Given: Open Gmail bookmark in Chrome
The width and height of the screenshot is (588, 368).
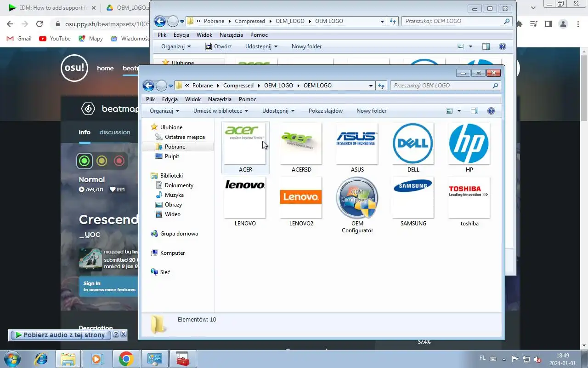Looking at the screenshot, I should coord(19,39).
